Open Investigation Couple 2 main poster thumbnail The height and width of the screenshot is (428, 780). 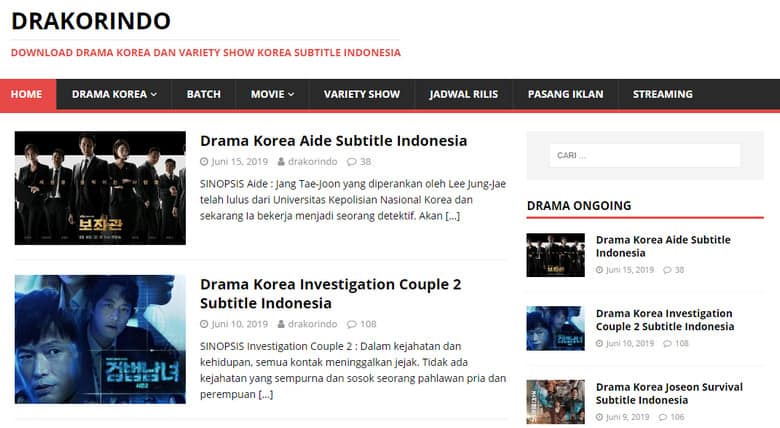pos(100,339)
